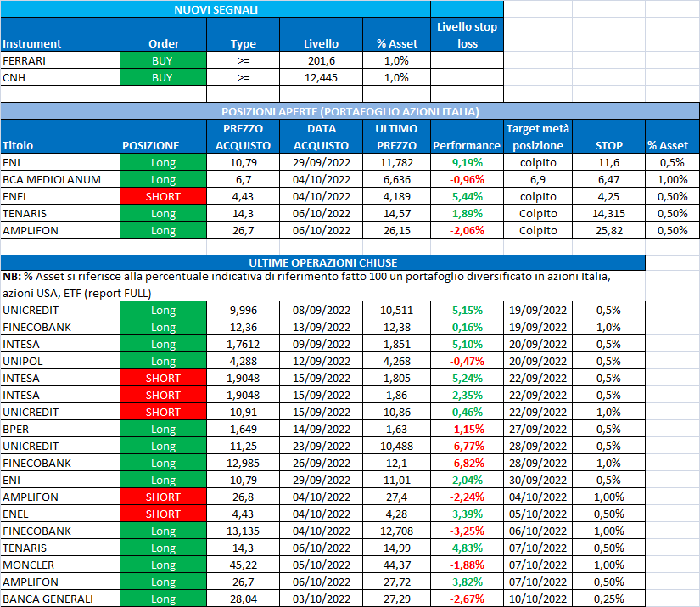Select the 10/10/2022 closing date cell

538,599
